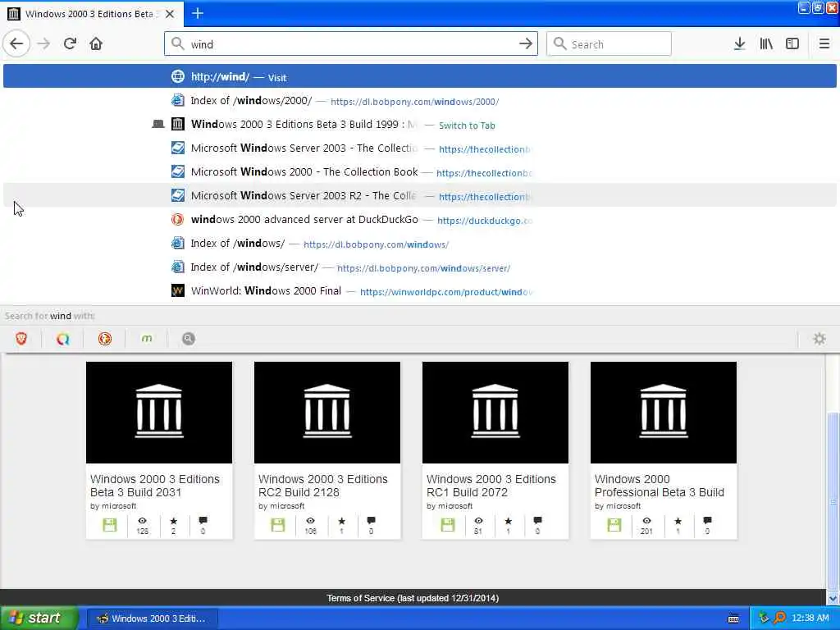Click the 12:38 AM system clock
This screenshot has width=840, height=630.
coord(810,619)
